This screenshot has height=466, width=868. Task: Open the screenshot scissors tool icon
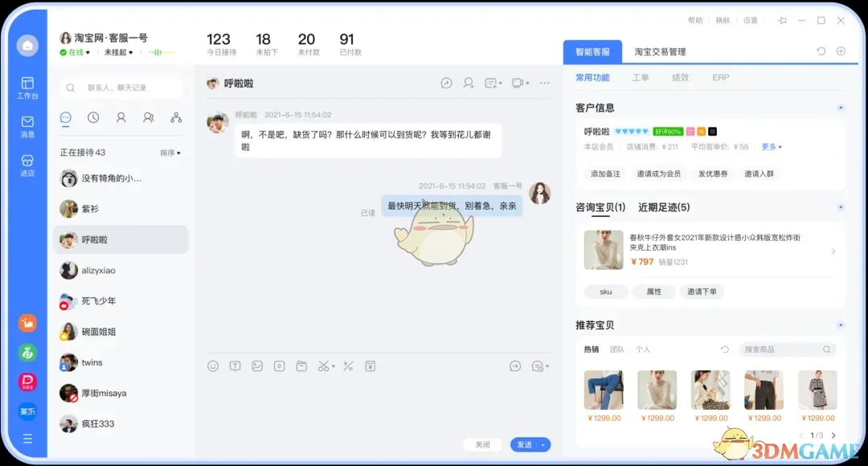point(323,366)
